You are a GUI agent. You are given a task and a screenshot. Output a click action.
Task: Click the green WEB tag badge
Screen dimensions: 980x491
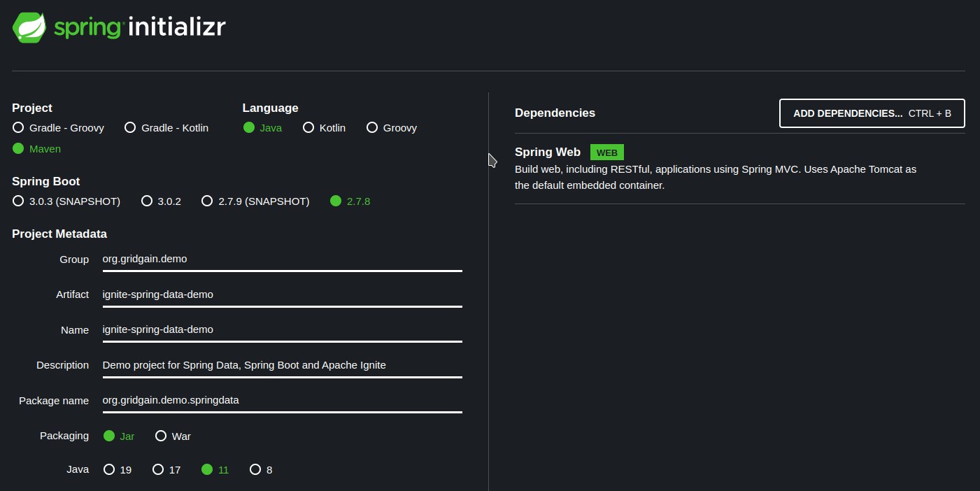[x=606, y=152]
